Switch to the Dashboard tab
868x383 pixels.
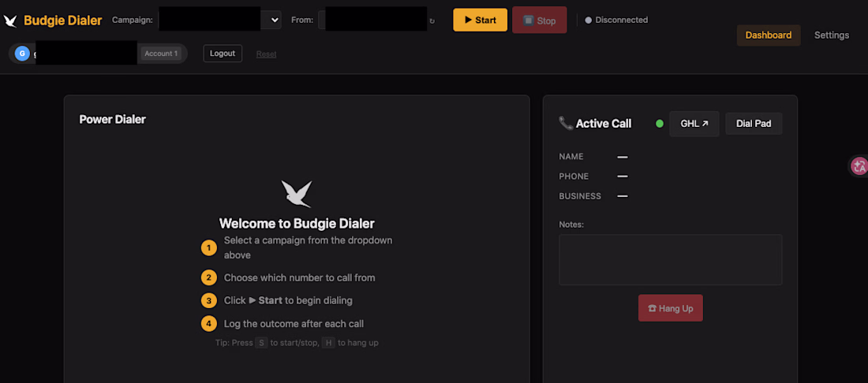769,35
